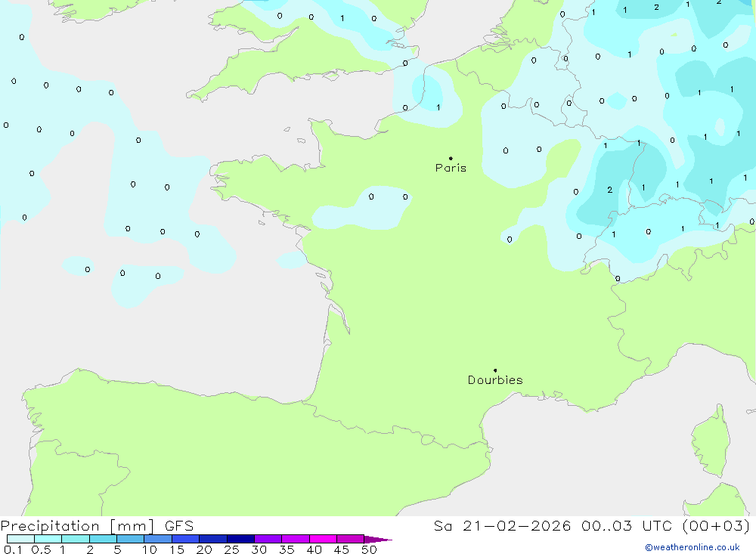Click the purple arrow ending the legend
The height and width of the screenshot is (554, 756).
[x=378, y=539]
